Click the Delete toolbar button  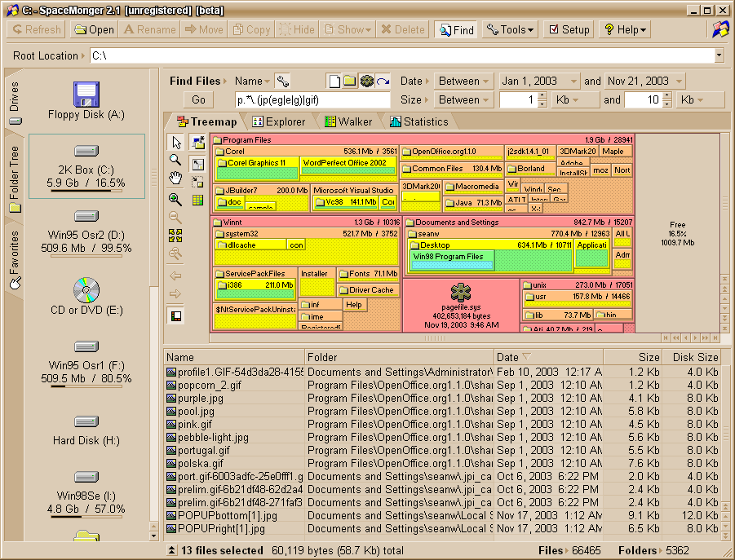tap(403, 29)
